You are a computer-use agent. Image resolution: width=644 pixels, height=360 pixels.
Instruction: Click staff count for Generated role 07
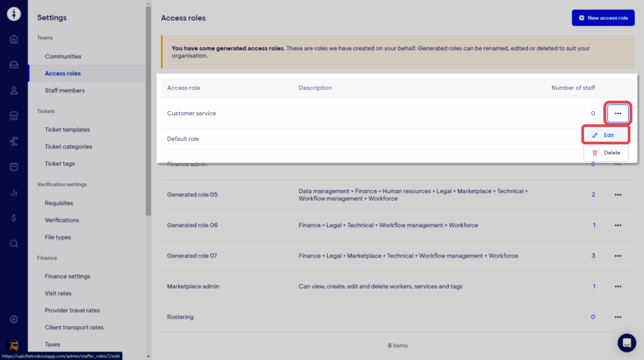[593, 256]
